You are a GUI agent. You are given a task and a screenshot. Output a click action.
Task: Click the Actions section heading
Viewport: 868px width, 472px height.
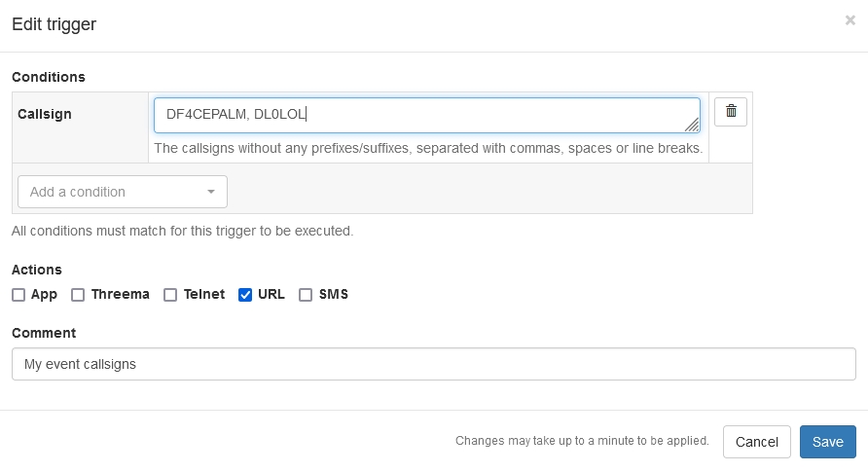(37, 270)
